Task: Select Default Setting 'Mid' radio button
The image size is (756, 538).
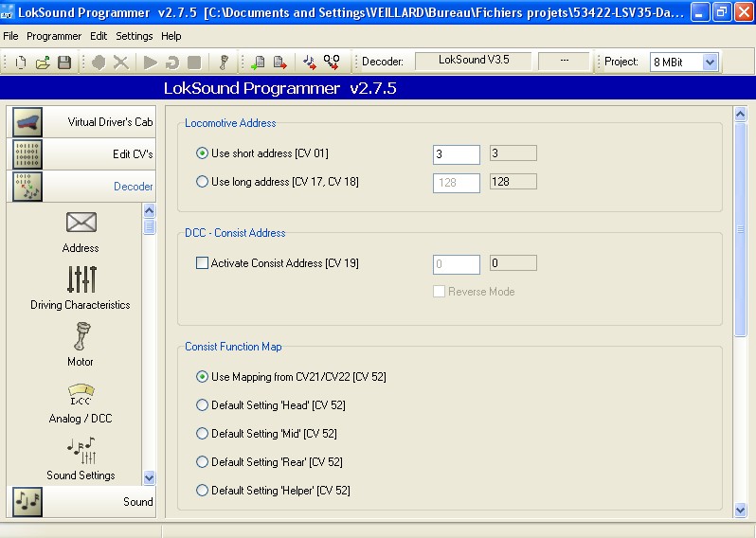Action: coord(202,434)
